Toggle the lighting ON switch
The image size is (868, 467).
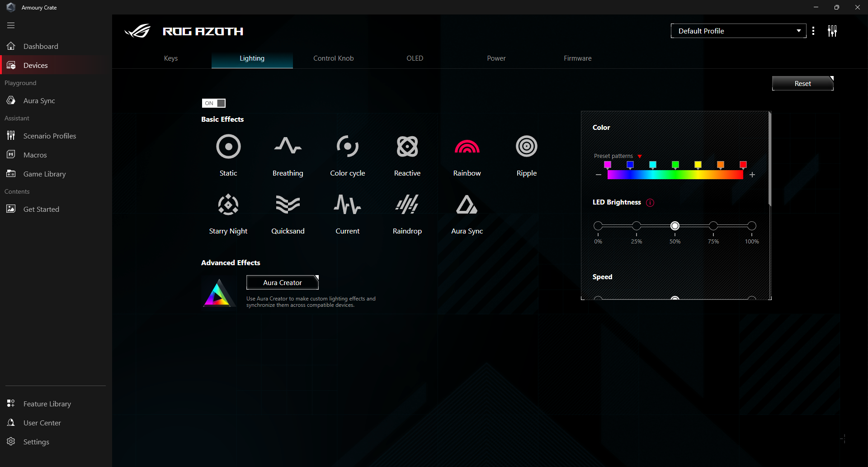(x=213, y=103)
